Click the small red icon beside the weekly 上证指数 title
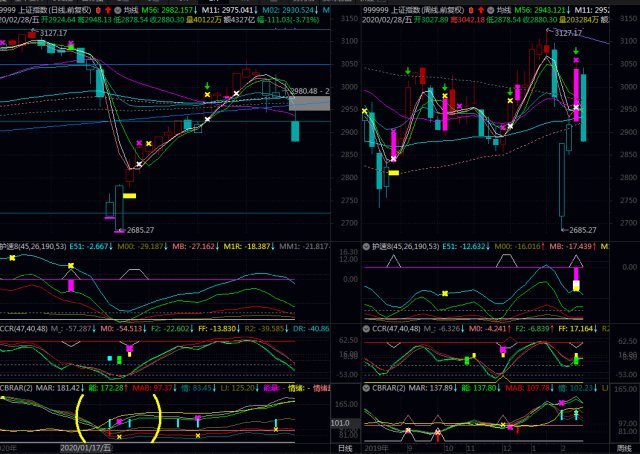The width and height of the screenshot is (640, 454). [471, 10]
